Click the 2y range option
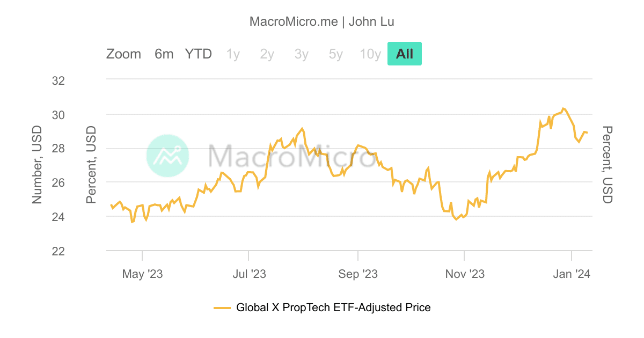Image resolution: width=644 pixels, height=338 pixels. [x=267, y=54]
